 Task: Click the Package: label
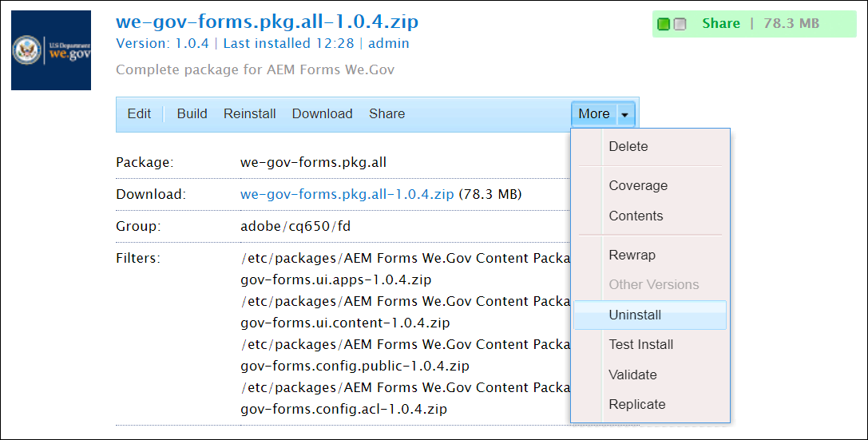[145, 163]
